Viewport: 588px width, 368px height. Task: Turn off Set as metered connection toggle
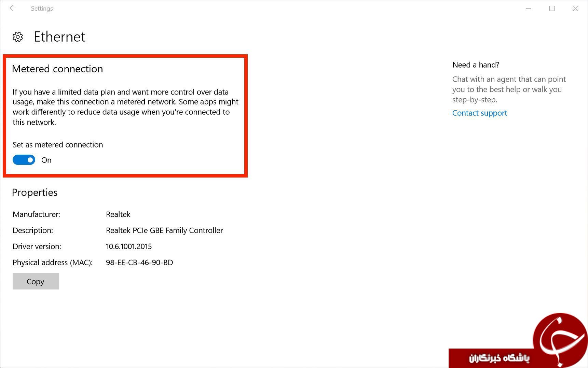(x=24, y=160)
